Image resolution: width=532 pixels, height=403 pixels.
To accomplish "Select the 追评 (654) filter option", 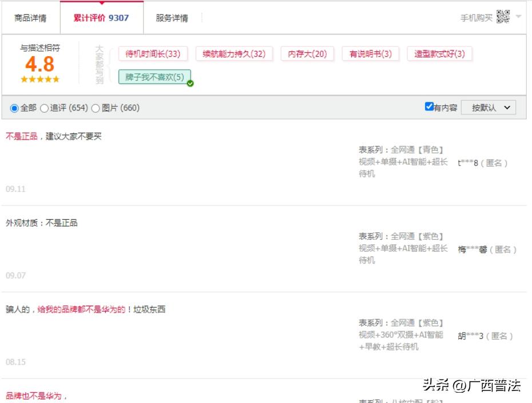I will 43,107.
